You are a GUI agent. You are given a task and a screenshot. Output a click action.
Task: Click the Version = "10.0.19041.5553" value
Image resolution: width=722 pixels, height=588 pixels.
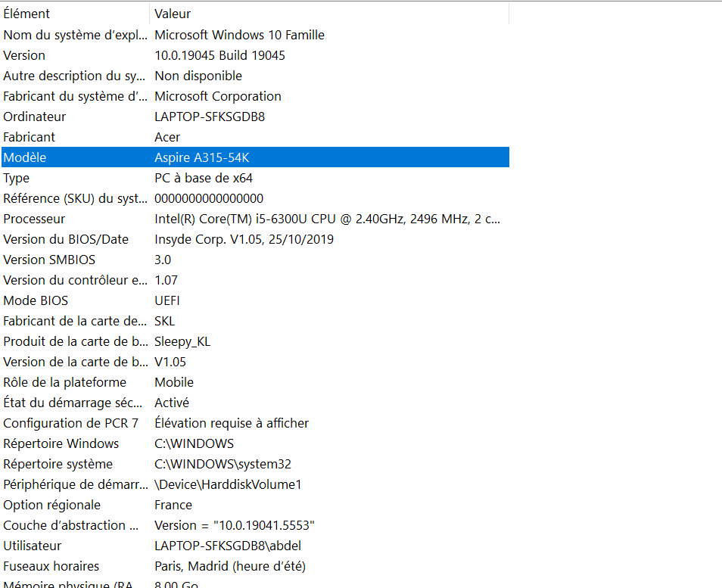[x=235, y=525]
